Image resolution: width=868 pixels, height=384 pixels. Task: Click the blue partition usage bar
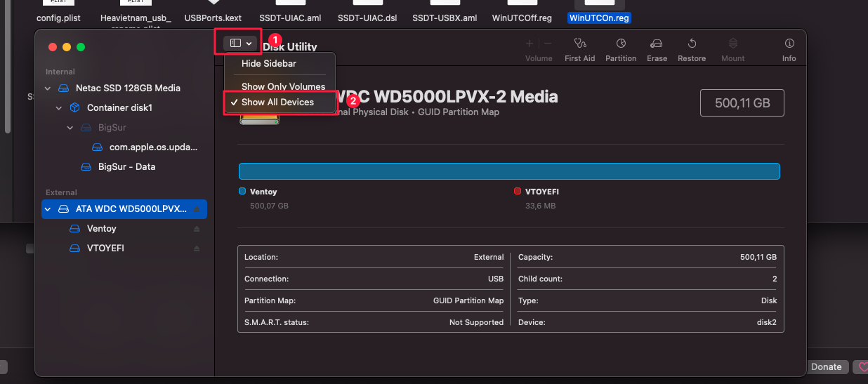509,171
